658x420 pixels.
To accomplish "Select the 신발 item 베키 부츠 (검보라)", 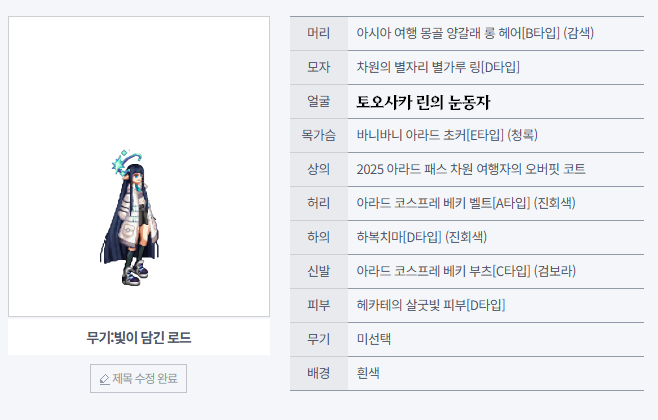I will point(466,271).
